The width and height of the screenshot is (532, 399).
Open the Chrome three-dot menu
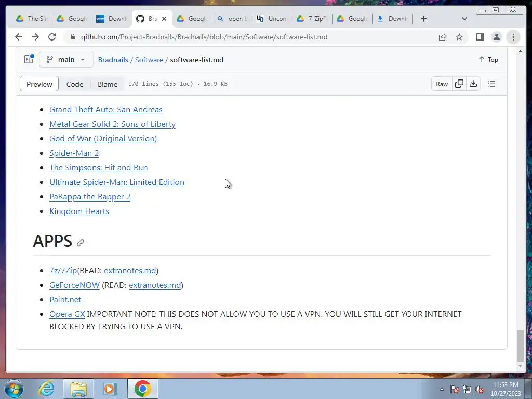coord(513,37)
